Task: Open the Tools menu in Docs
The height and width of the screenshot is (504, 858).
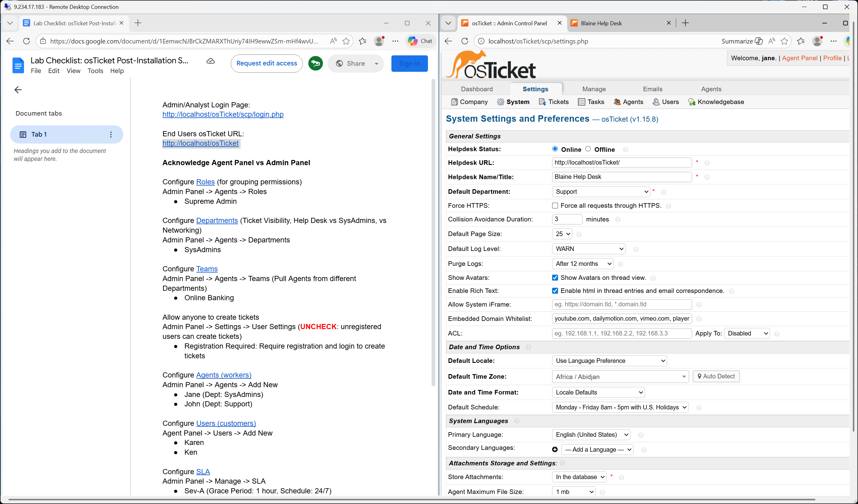Action: point(95,71)
